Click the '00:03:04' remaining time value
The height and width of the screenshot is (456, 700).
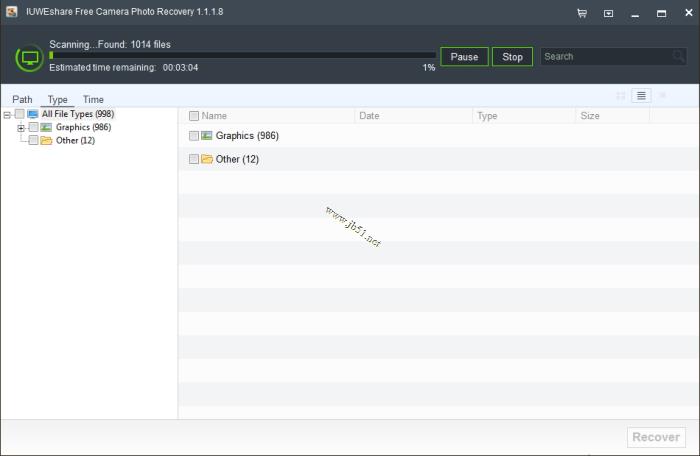coord(180,68)
